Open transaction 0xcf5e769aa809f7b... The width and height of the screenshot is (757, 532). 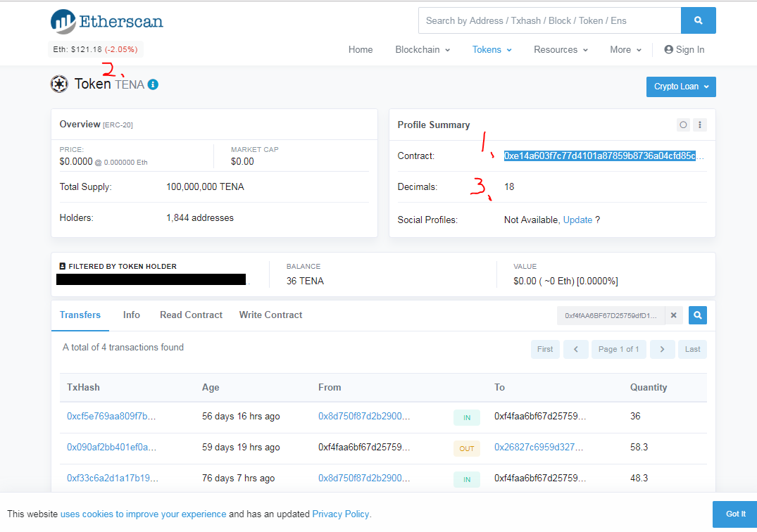(x=111, y=417)
